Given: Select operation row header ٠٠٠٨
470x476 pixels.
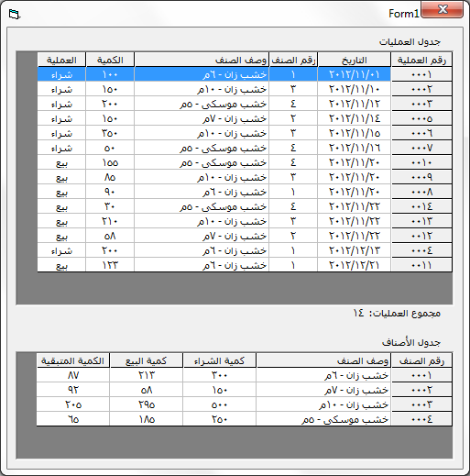Looking at the screenshot, I should (421, 192).
